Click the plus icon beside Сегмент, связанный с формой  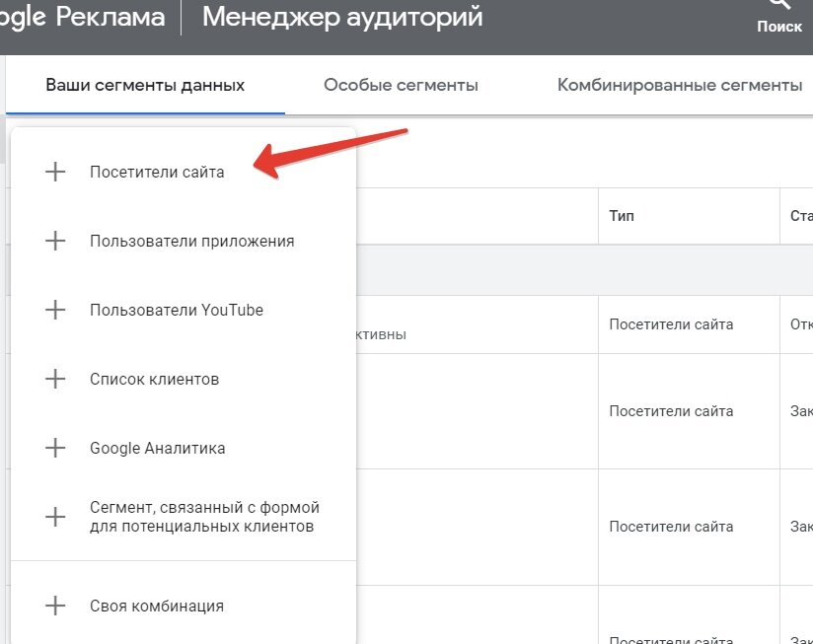click(x=55, y=517)
